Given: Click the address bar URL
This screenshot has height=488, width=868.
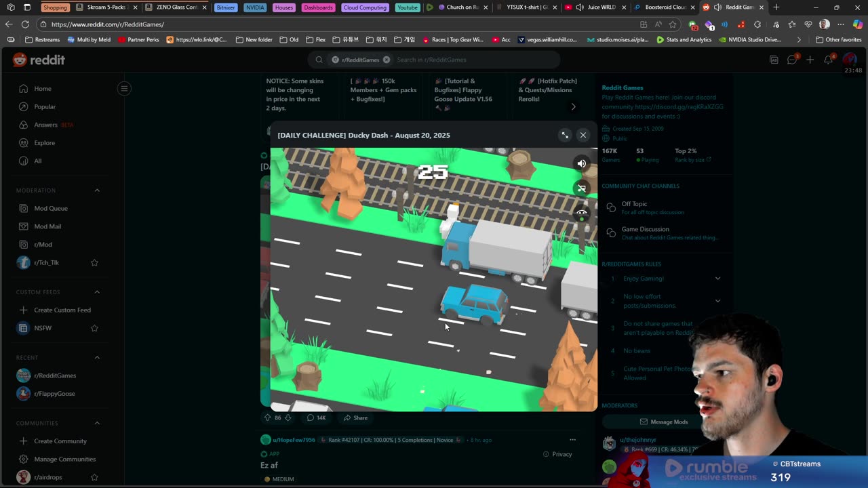Looking at the screenshot, I should tap(108, 24).
